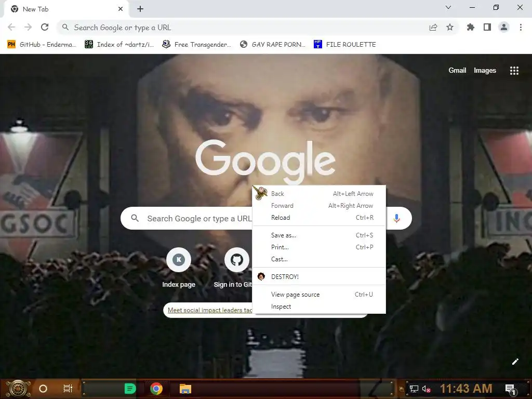Open the customize page pencil icon

click(515, 362)
